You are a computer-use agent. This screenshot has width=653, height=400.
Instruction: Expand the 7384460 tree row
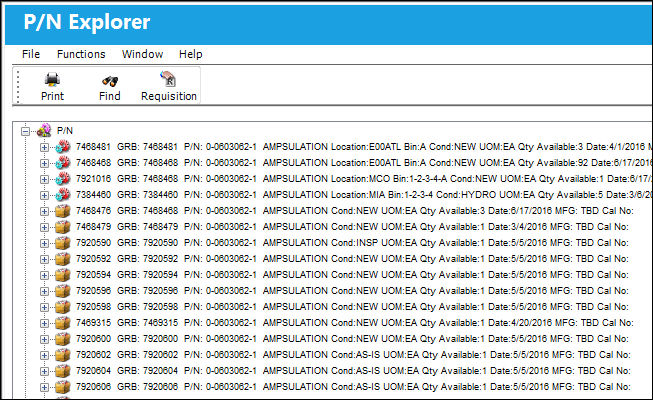(44, 195)
